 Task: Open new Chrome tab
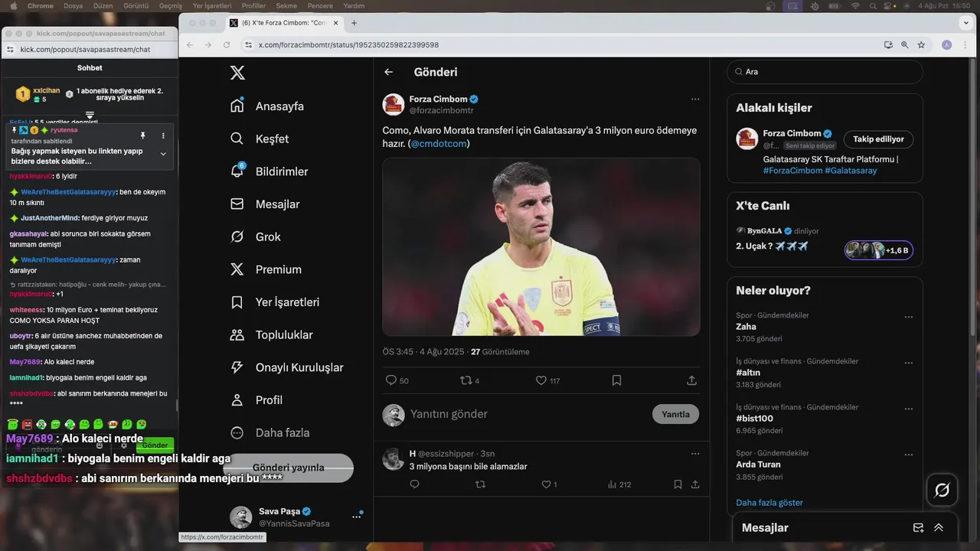pyautogui.click(x=354, y=23)
